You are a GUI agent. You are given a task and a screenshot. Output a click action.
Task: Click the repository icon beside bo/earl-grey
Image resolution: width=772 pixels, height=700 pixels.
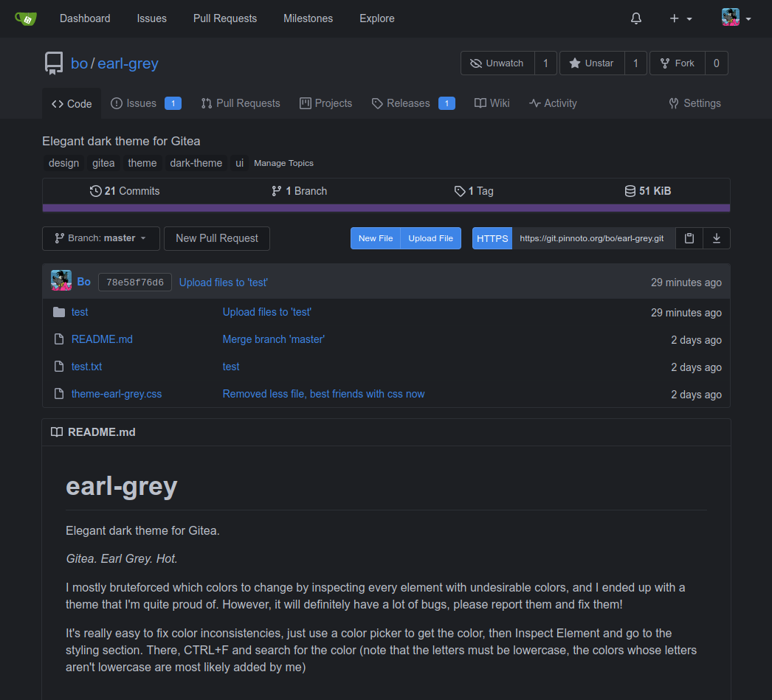click(x=54, y=63)
